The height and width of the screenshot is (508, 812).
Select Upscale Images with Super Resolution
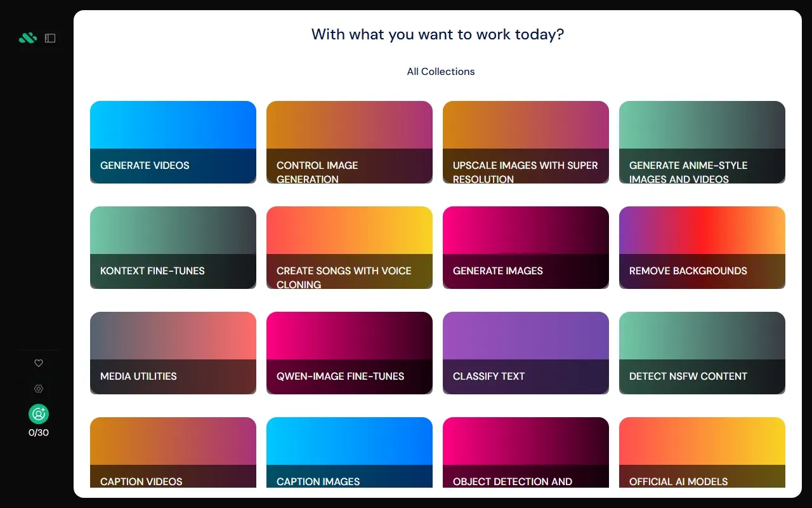point(526,142)
